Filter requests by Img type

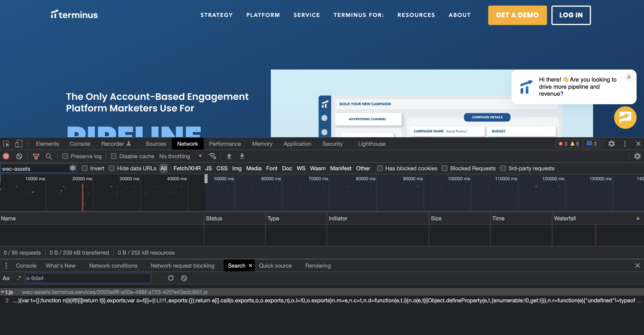[237, 168]
